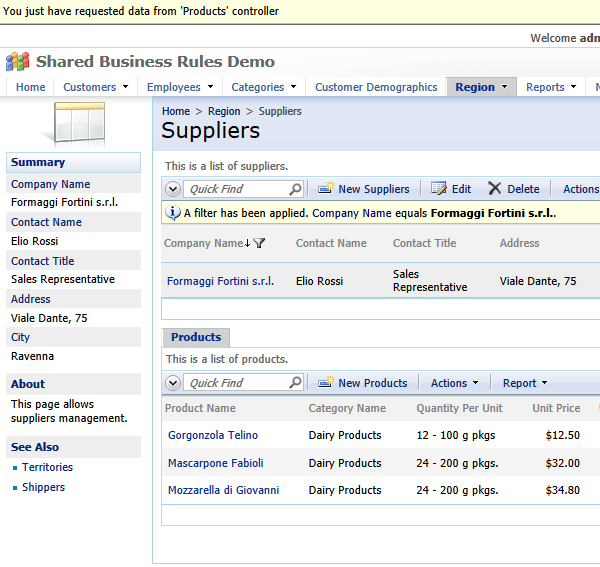Screen dimensions: 600x567
Task: Click the New Products button
Action: point(363,383)
